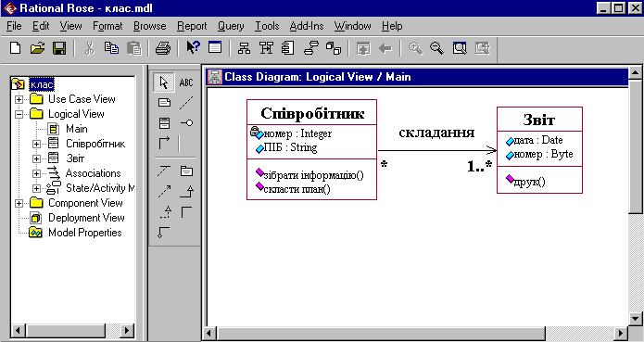Open the View Documentation window icon
Image resolution: width=644 pixels, height=342 pixels.
(215, 47)
